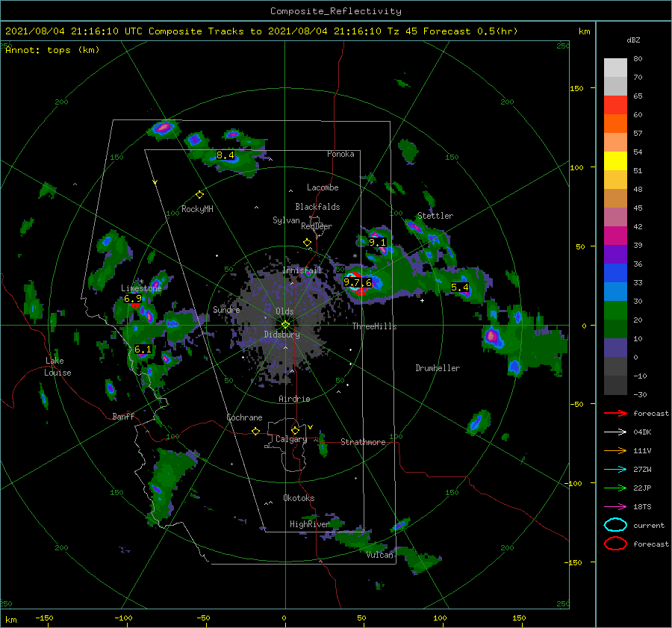Click the green 22JP arrow legend icon
This screenshot has height=628, width=672.
pos(615,488)
